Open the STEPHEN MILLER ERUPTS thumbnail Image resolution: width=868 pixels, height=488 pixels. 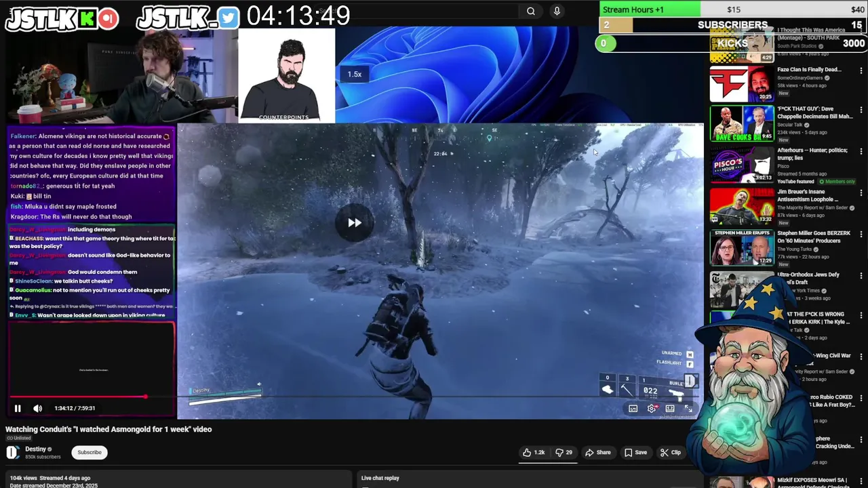click(741, 247)
